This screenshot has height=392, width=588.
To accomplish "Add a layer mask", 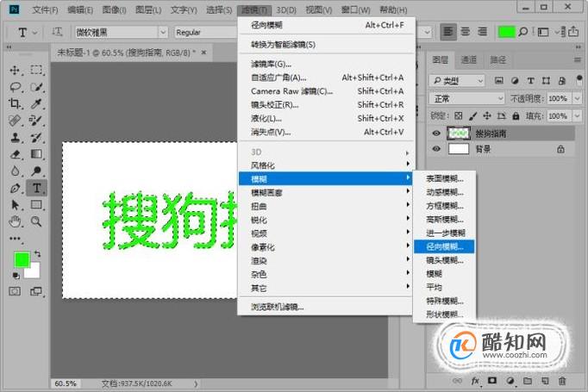I will point(492,381).
